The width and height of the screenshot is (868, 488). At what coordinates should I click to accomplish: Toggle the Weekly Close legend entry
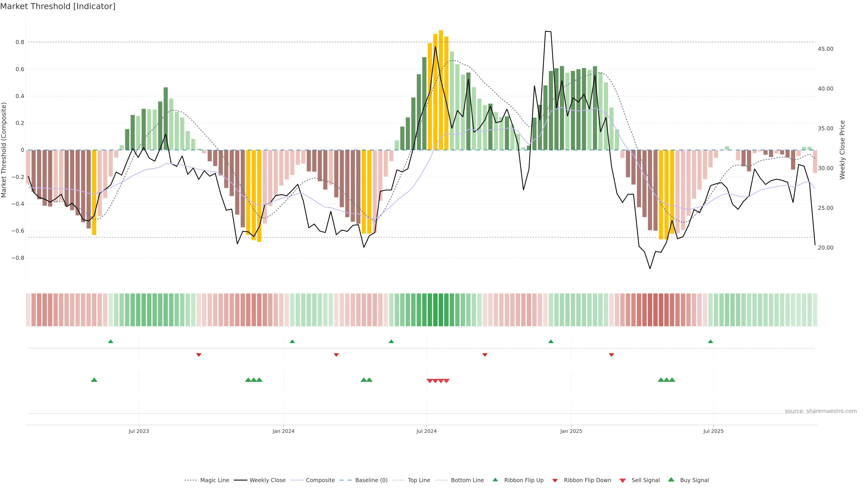(x=267, y=480)
